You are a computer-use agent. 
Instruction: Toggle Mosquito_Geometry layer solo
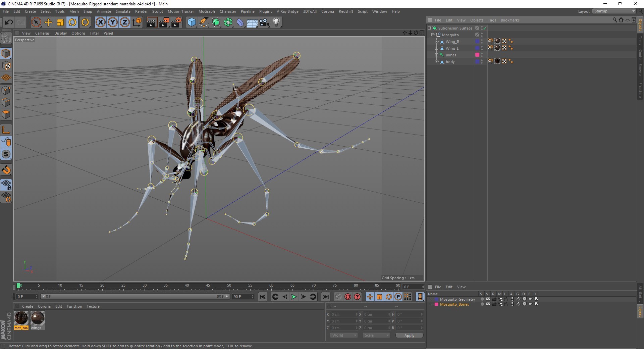tap(482, 299)
